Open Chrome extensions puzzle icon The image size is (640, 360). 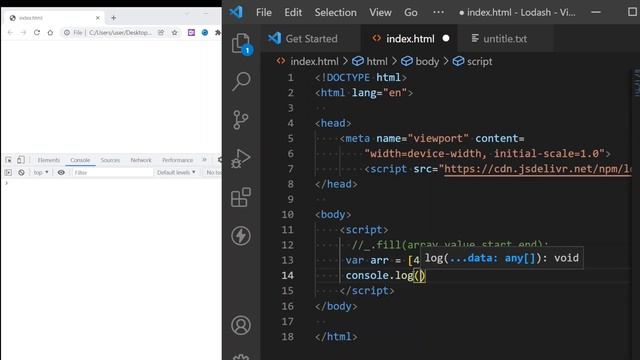(x=218, y=32)
